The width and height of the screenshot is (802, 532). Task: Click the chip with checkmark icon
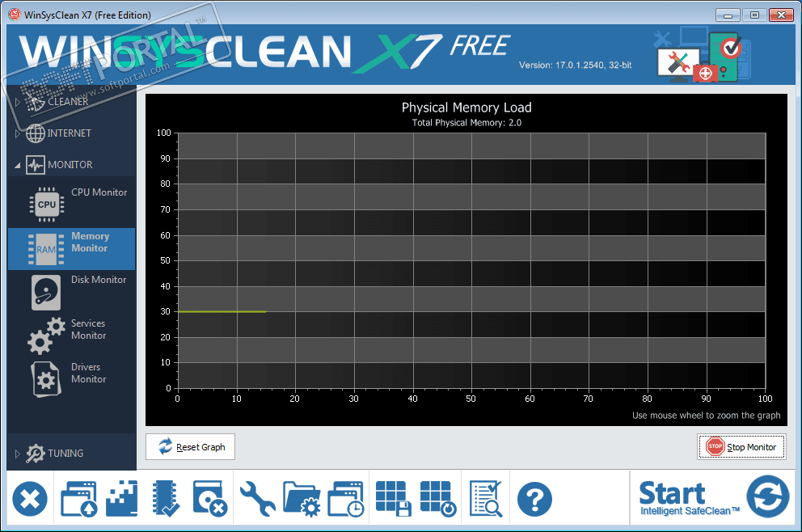pyautogui.click(x=166, y=499)
